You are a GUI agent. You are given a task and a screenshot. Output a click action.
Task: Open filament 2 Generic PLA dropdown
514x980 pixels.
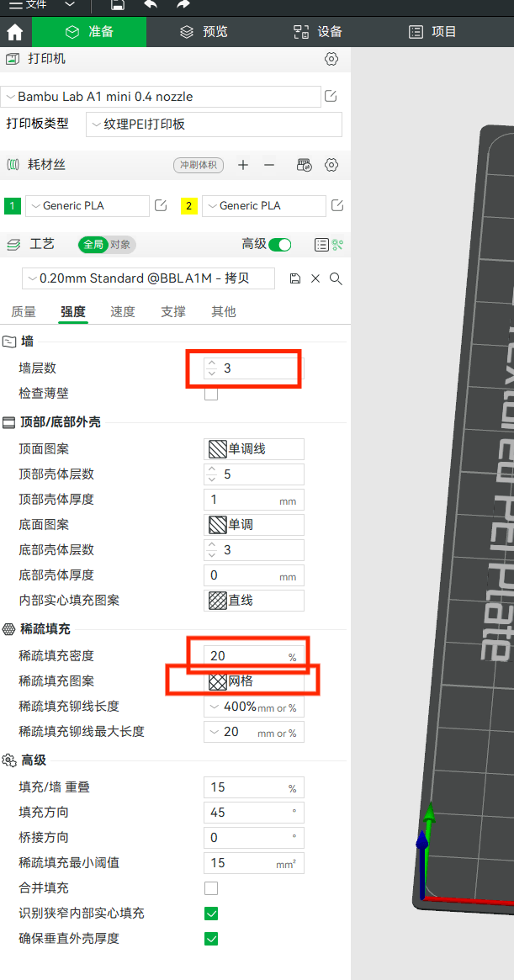click(x=264, y=205)
